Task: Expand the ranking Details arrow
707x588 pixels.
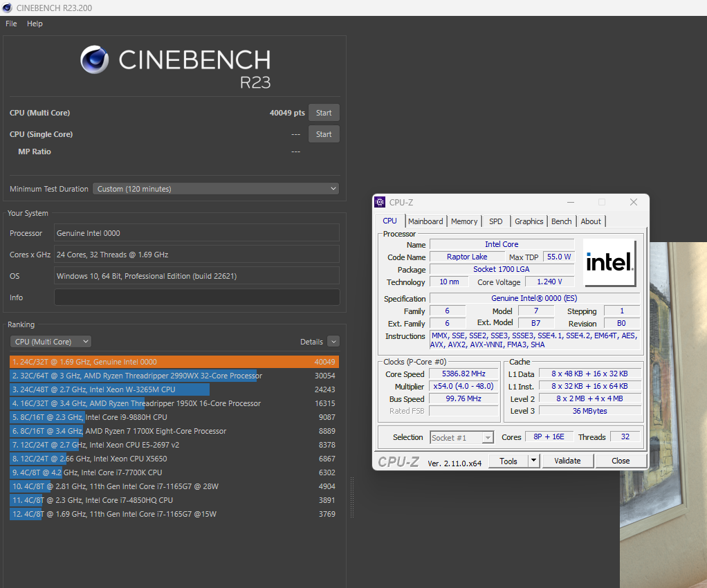Action: pyautogui.click(x=333, y=342)
